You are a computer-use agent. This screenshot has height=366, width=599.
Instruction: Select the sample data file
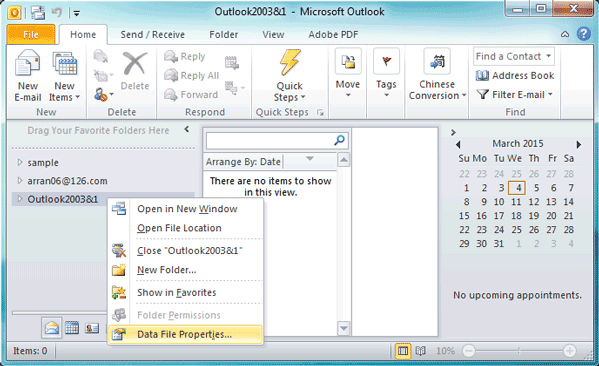tap(43, 162)
